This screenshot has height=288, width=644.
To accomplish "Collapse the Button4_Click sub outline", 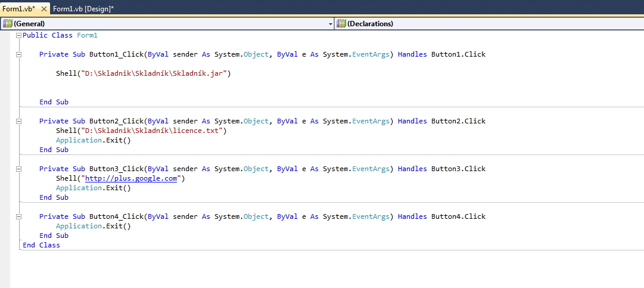I will point(18,217).
